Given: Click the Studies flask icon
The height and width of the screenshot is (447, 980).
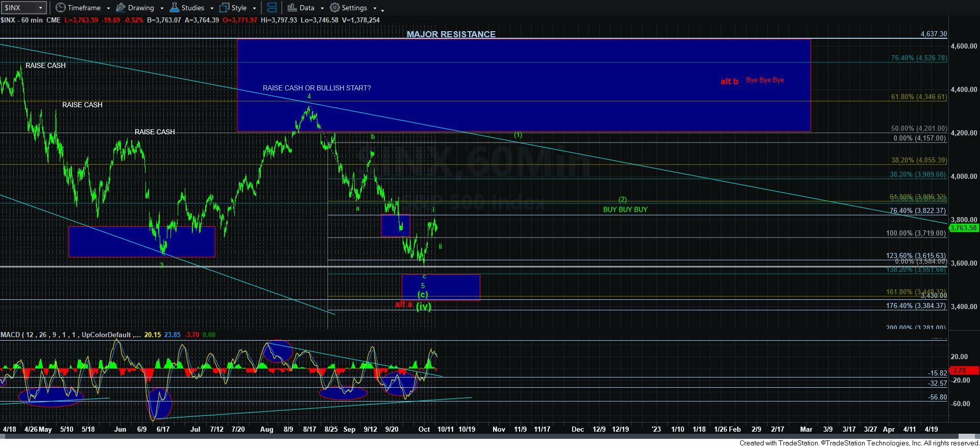Looking at the screenshot, I should [x=175, y=8].
